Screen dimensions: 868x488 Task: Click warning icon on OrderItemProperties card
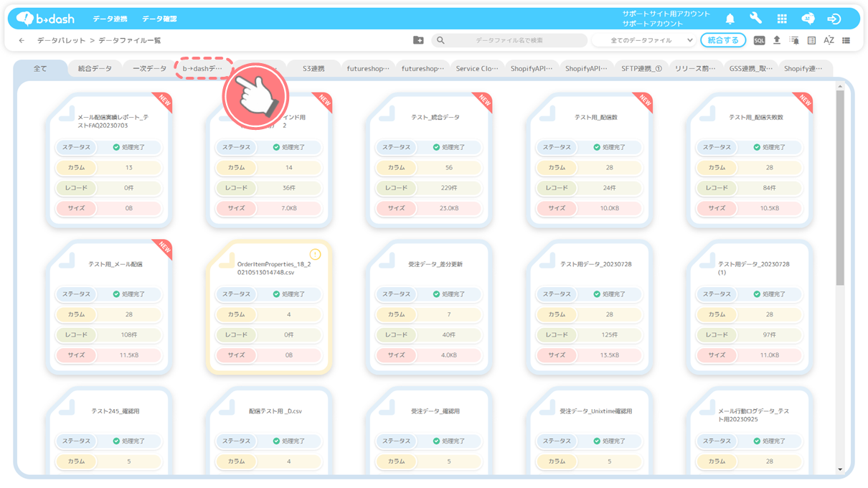(315, 255)
